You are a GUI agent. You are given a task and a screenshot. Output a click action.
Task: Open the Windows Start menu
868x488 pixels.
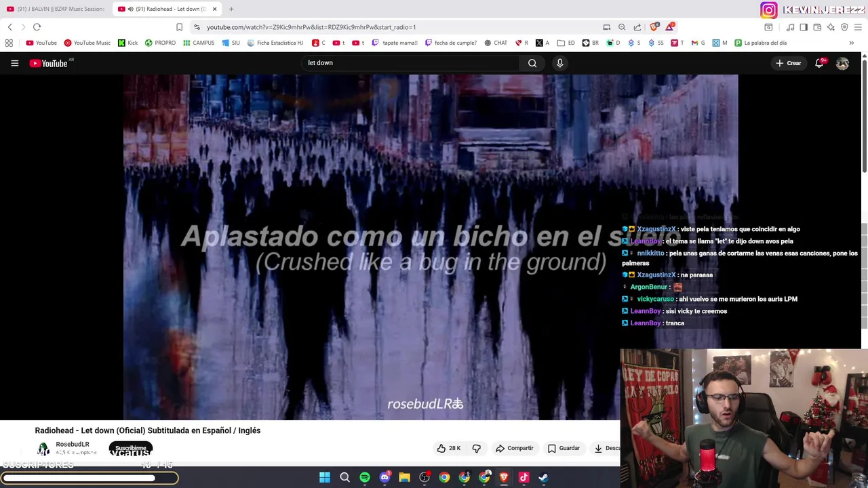[325, 477]
